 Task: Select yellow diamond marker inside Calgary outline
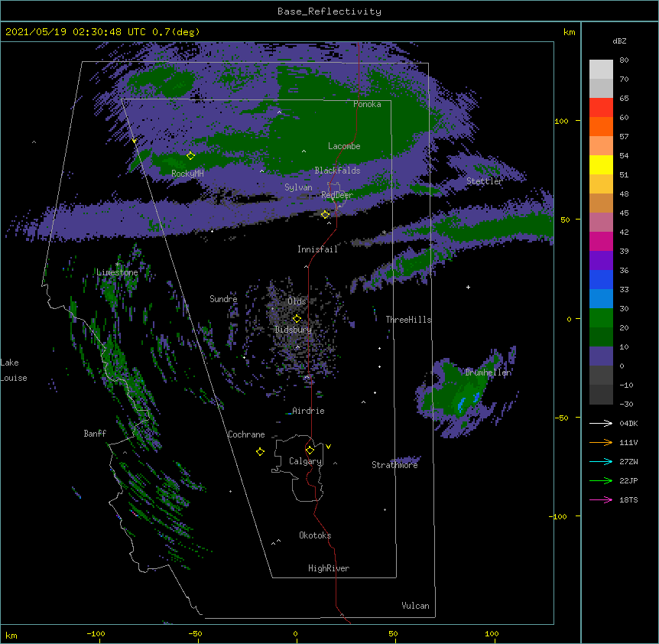[310, 450]
